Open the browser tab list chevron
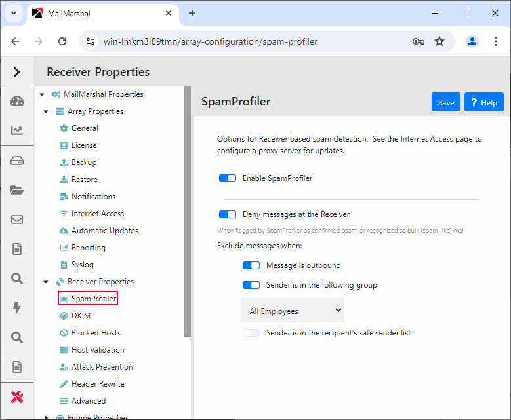The height and width of the screenshot is (420, 511). pyautogui.click(x=14, y=13)
